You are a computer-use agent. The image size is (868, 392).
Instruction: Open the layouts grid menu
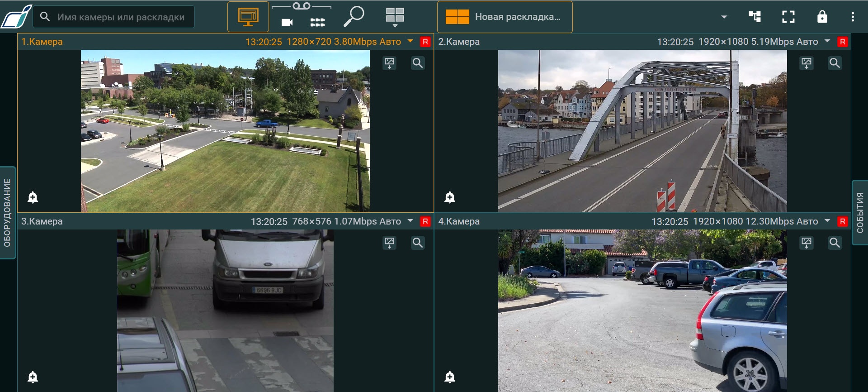[x=395, y=17]
